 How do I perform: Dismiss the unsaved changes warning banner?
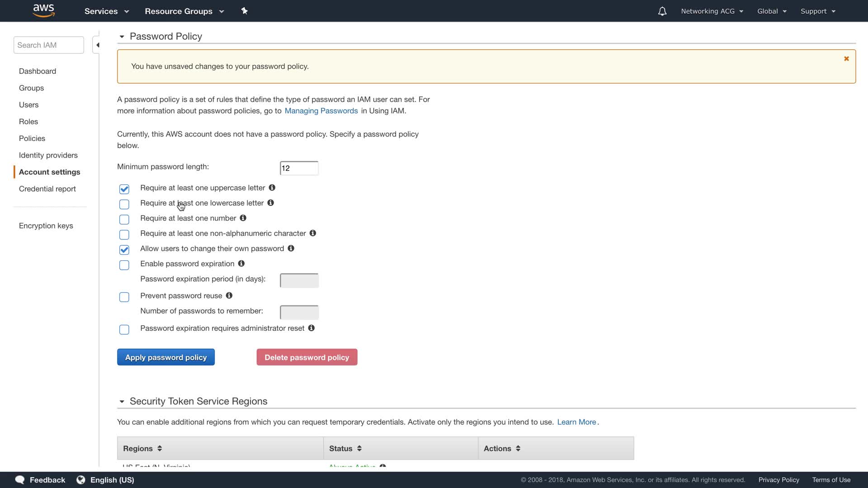pyautogui.click(x=846, y=59)
